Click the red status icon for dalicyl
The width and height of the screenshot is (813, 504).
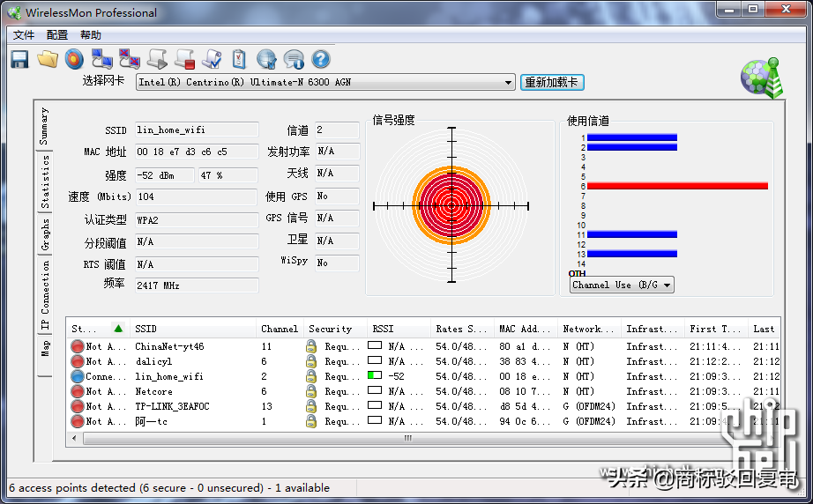click(x=78, y=361)
